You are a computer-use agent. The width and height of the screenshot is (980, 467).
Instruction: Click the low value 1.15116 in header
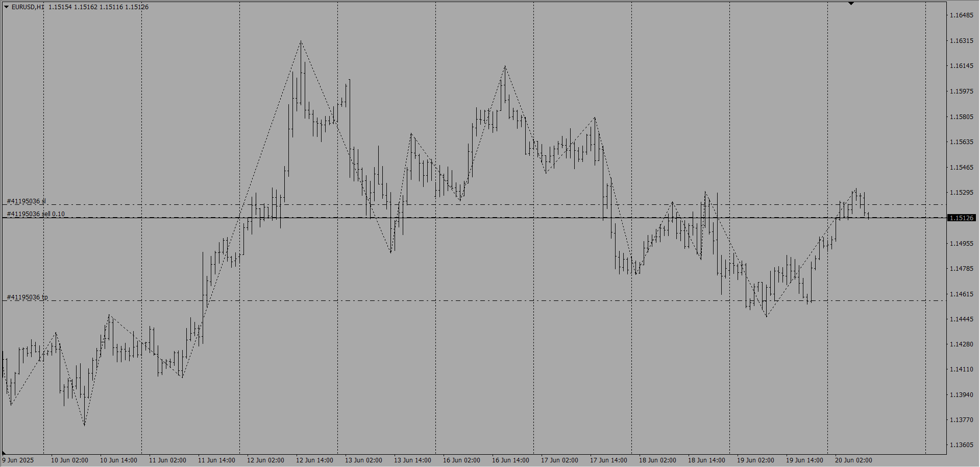click(x=111, y=7)
